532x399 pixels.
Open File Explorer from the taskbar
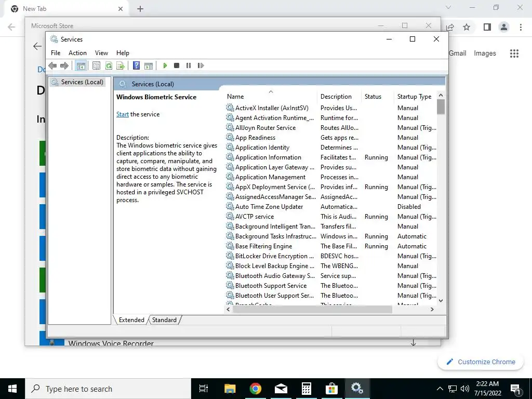230,389
